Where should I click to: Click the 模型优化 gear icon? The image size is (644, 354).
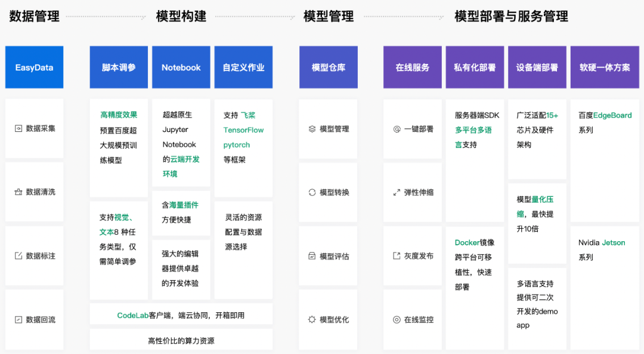click(312, 319)
